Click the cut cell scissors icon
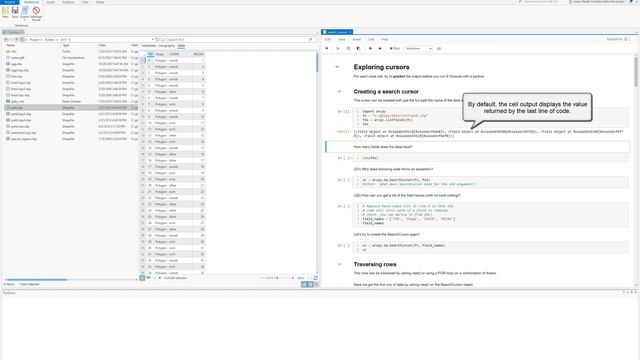The height and width of the screenshot is (360, 640). [x=338, y=49]
